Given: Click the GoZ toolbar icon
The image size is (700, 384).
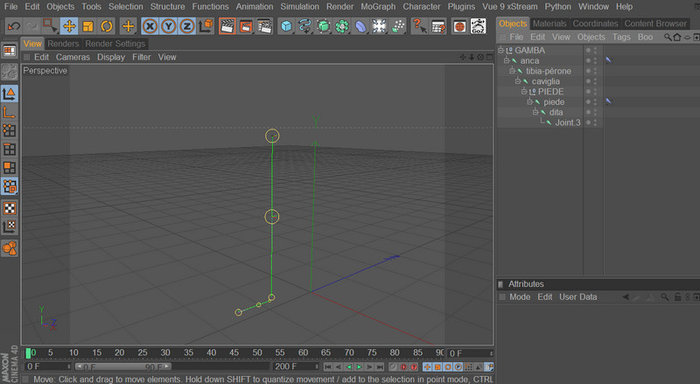Looking at the screenshot, I should 478,26.
